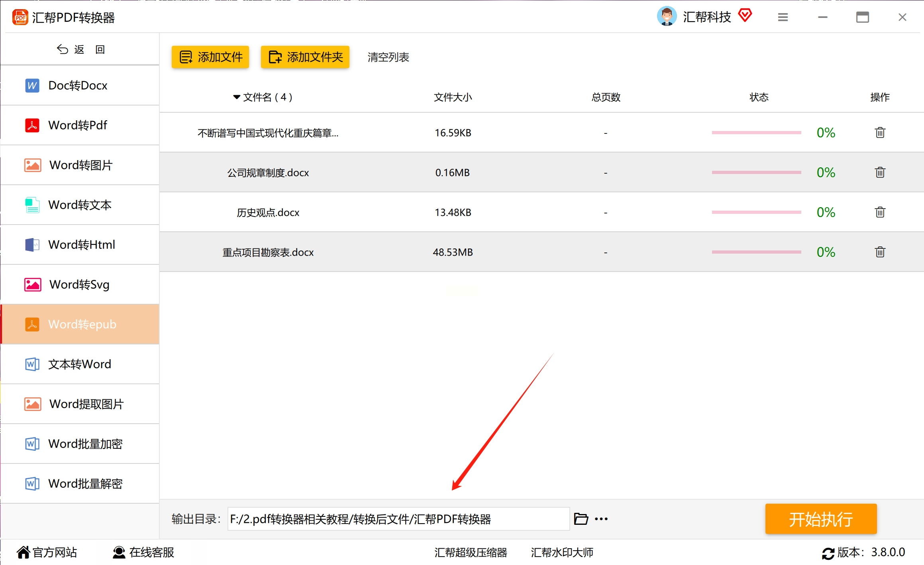Click the 汇帮科技 user avatar

(x=667, y=16)
